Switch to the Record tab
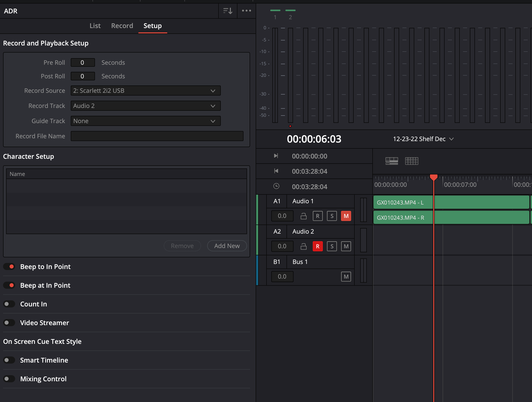This screenshot has height=402, width=532. tap(122, 26)
